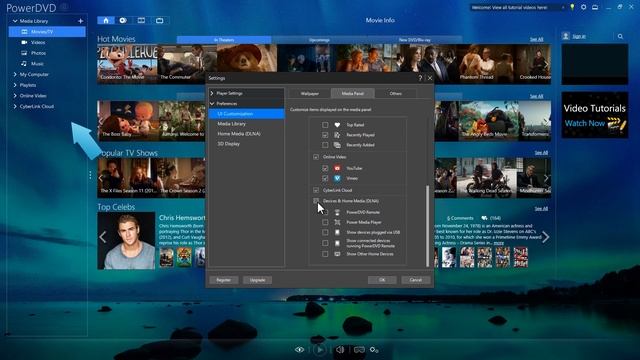640x360 pixels.
Task: Select the Upcoming tab under Hot Movies
Action: (x=319, y=40)
